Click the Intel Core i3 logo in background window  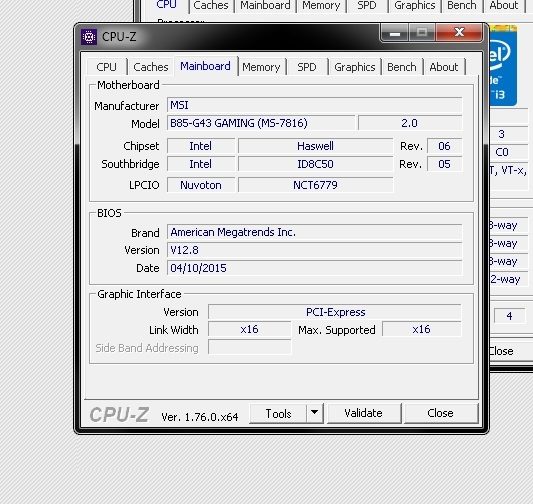tap(503, 66)
